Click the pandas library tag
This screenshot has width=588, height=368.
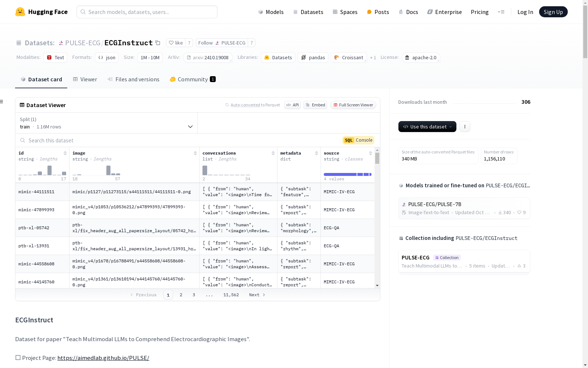(x=313, y=57)
